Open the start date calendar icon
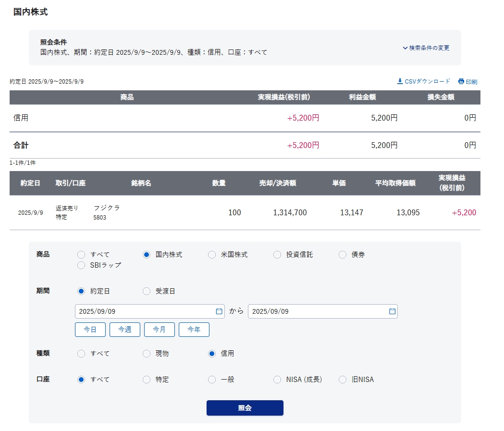The width and height of the screenshot is (504, 431). click(219, 311)
